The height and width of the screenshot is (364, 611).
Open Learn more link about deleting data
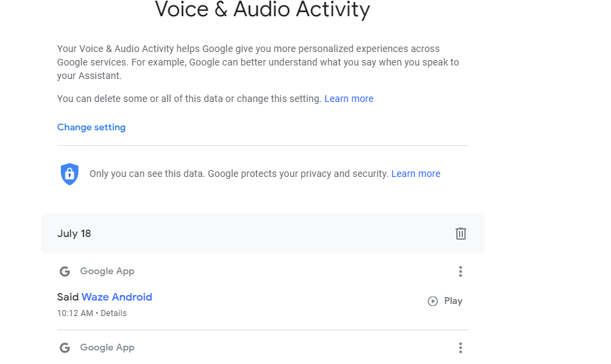click(349, 99)
